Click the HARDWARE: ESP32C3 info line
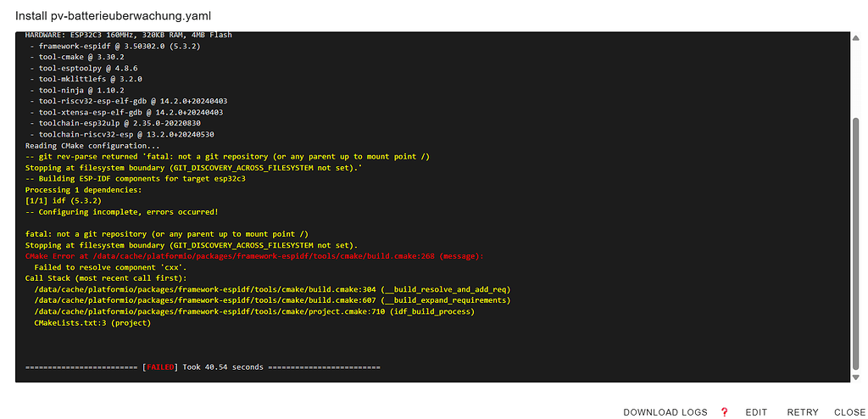868x419 pixels. [x=129, y=35]
